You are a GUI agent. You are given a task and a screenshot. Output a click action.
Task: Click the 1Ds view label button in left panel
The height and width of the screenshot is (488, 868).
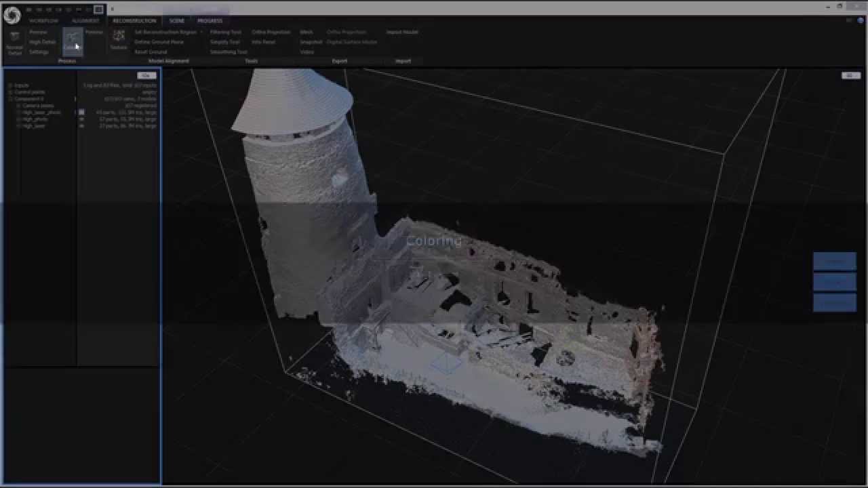(x=146, y=75)
